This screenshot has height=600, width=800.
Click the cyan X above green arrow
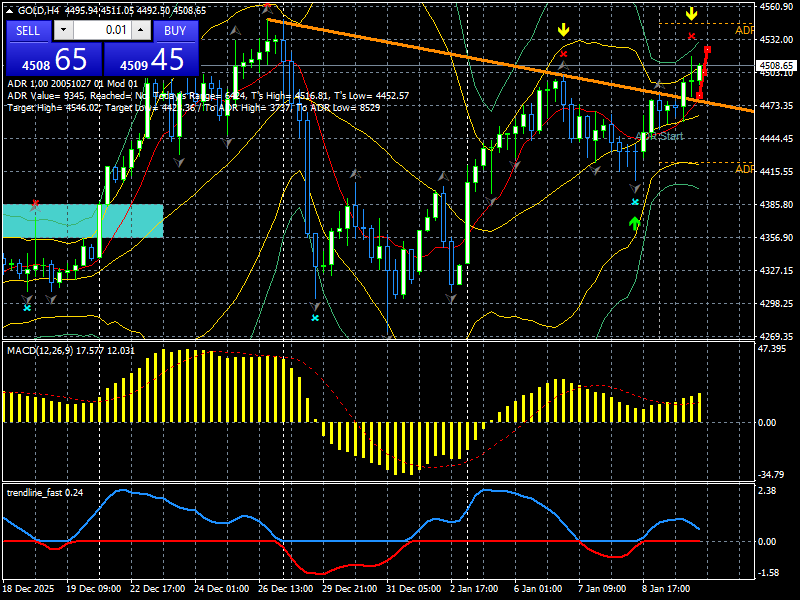(635, 202)
